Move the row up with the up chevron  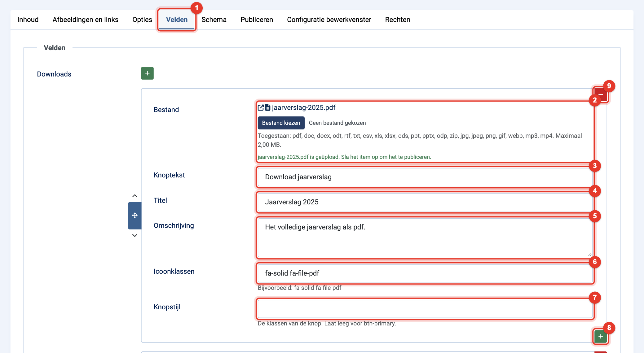135,196
